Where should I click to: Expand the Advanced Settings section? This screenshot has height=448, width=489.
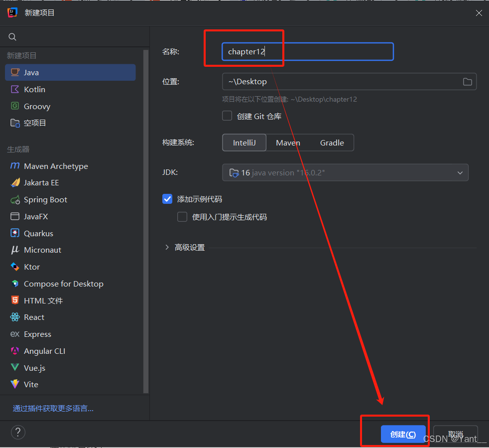point(167,247)
